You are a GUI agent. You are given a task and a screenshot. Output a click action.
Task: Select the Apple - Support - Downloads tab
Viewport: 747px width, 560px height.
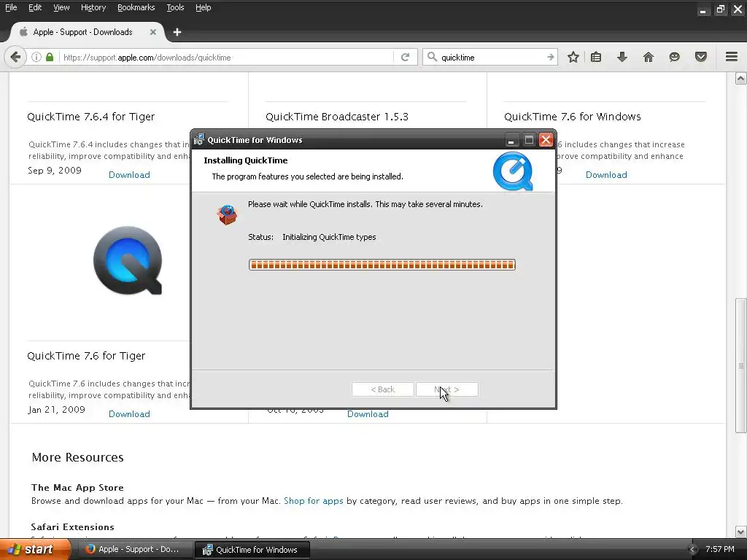click(x=83, y=32)
